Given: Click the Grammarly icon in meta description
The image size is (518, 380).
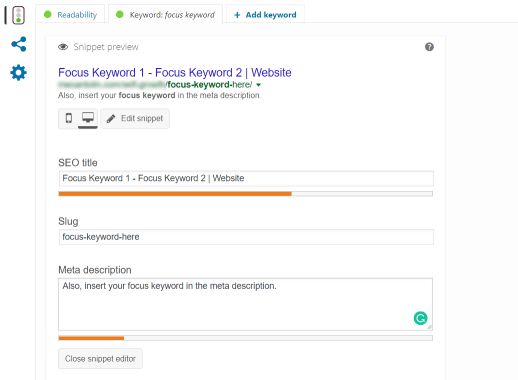Looking at the screenshot, I should tap(420, 318).
